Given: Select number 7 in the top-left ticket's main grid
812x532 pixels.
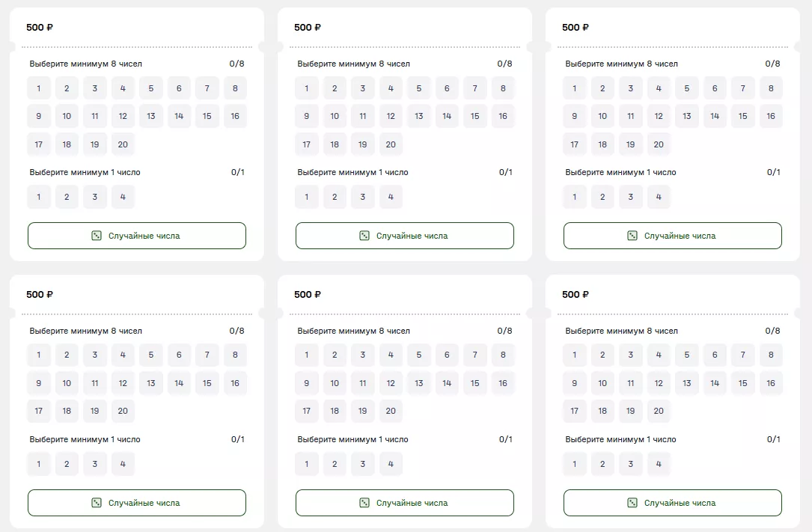Looking at the screenshot, I should tap(207, 88).
